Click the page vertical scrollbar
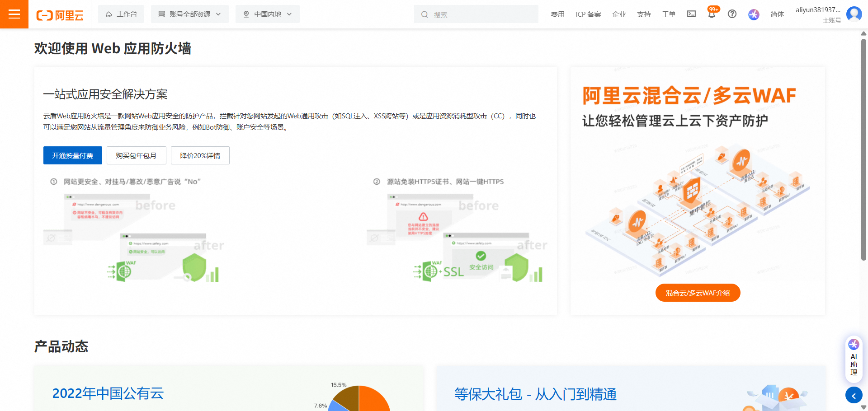This screenshot has width=868, height=411. [x=863, y=149]
